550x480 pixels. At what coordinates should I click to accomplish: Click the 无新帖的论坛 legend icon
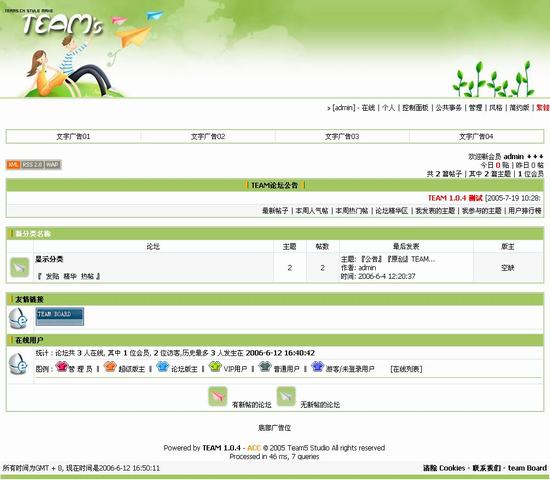click(286, 396)
